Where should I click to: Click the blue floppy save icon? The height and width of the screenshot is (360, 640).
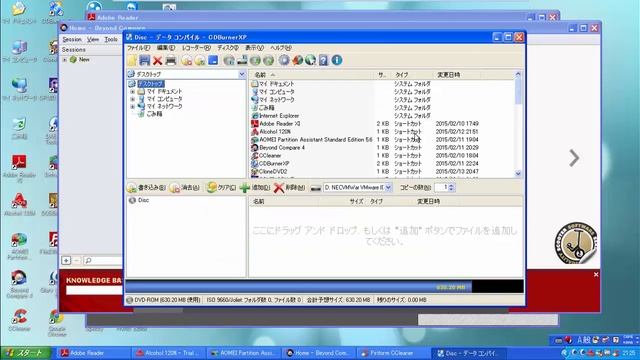[144, 60]
